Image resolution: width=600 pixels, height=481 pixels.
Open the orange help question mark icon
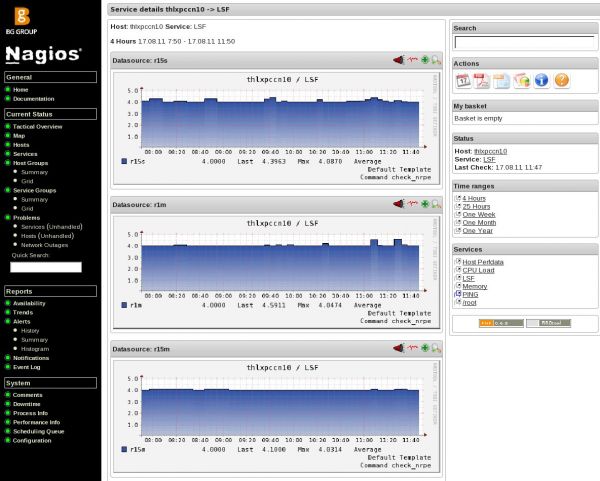pyautogui.click(x=561, y=81)
